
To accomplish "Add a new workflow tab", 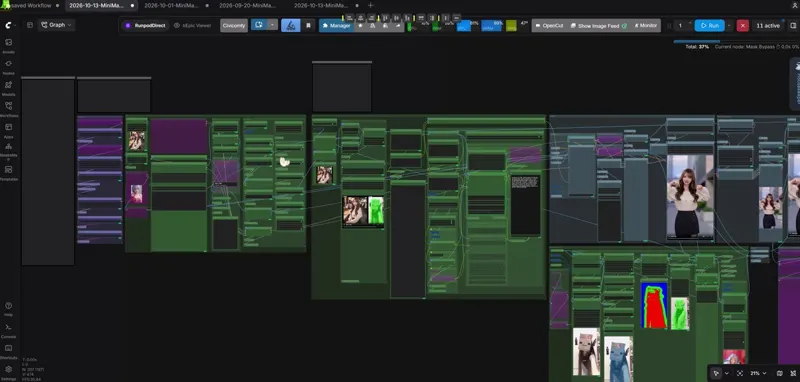I will [371, 6].
